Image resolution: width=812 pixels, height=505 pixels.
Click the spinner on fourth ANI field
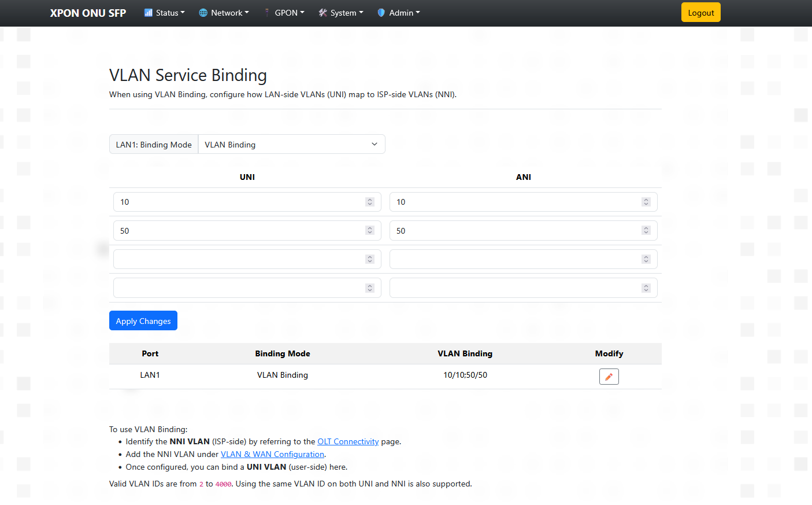pyautogui.click(x=646, y=288)
